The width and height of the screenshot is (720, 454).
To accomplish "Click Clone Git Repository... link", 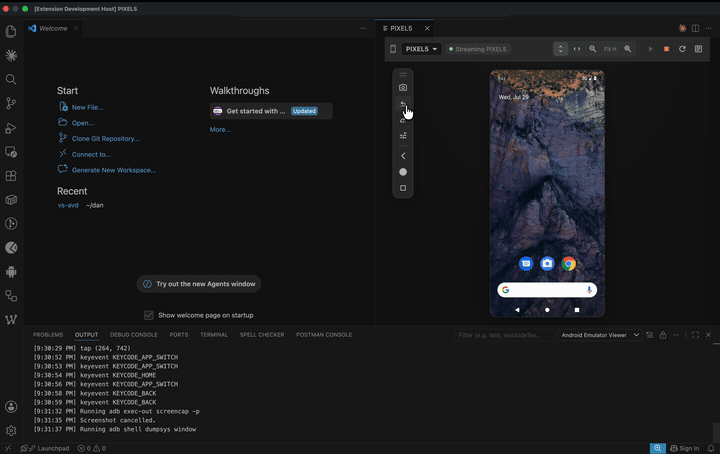I will point(106,139).
